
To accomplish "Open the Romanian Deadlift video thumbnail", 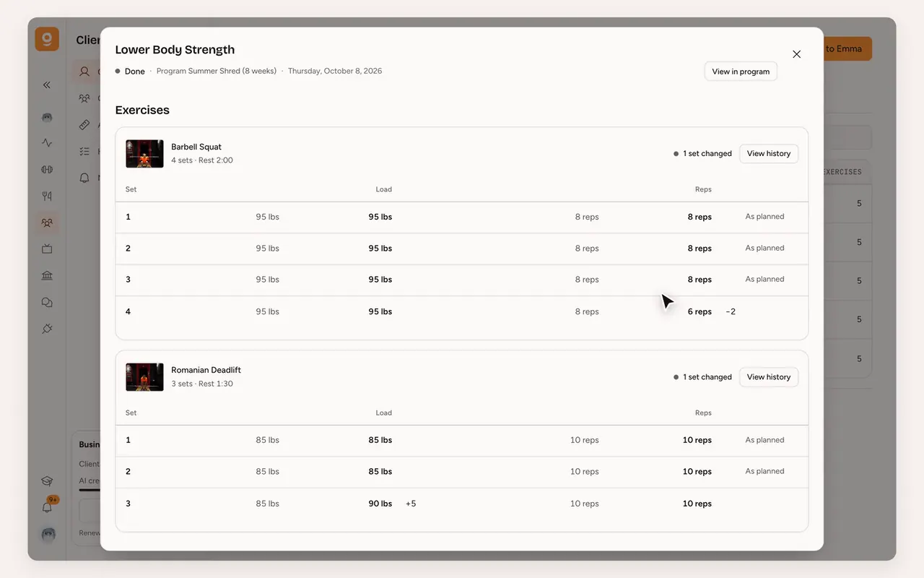I will [x=144, y=377].
